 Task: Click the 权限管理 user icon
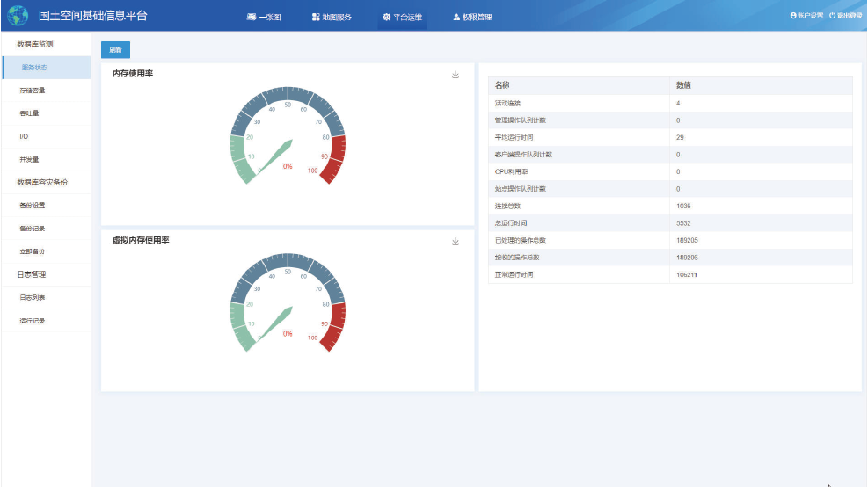(456, 17)
